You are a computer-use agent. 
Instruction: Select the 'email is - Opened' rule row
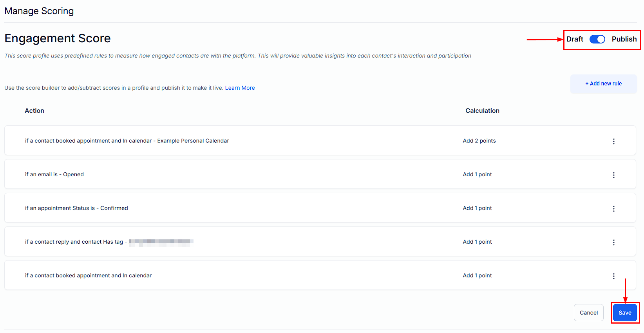pos(54,174)
